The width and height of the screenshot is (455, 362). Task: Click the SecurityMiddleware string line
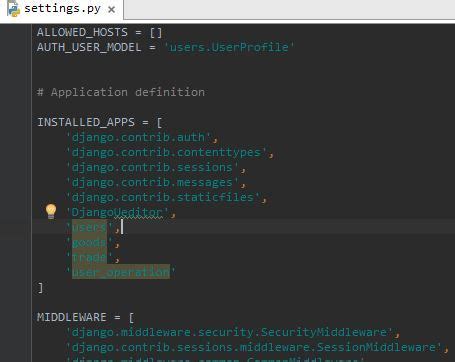[x=230, y=332]
